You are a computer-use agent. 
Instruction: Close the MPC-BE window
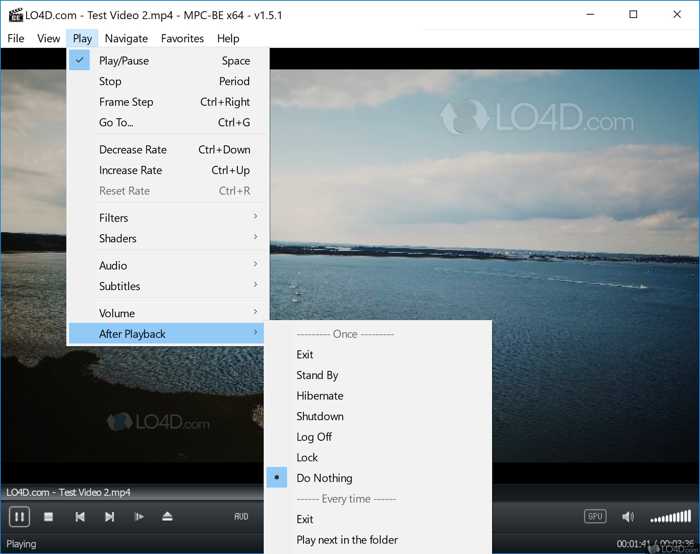[x=677, y=14]
